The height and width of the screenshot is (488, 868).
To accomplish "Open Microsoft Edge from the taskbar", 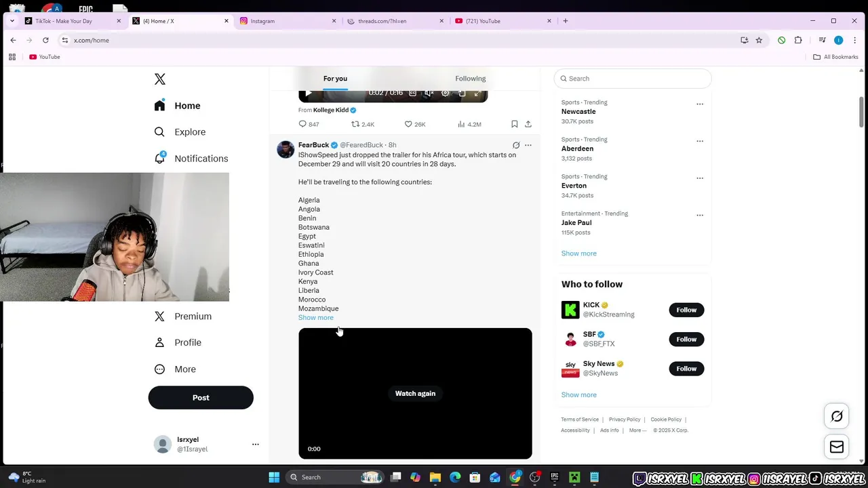I will coord(455,477).
